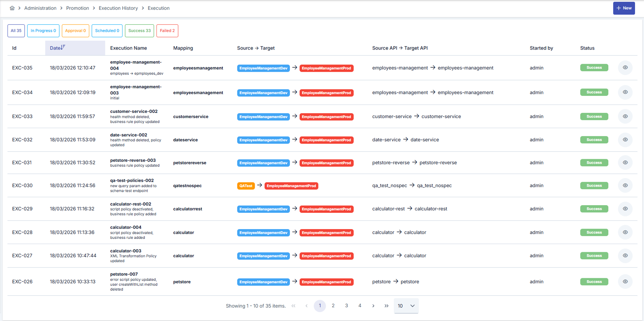Screen dimensions: 644x321
Task: Select employee-management-003 execution name
Action: (x=136, y=90)
